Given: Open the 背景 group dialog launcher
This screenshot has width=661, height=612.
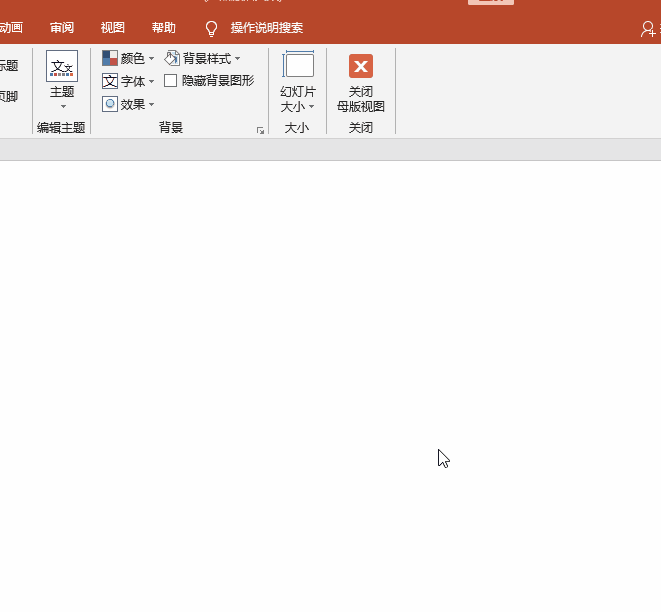Looking at the screenshot, I should (260, 130).
